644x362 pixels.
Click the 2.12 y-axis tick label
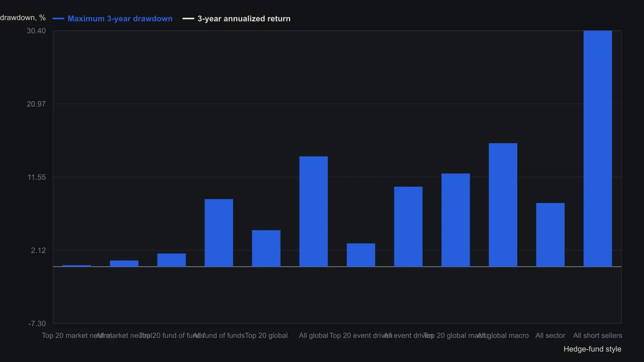(38, 251)
